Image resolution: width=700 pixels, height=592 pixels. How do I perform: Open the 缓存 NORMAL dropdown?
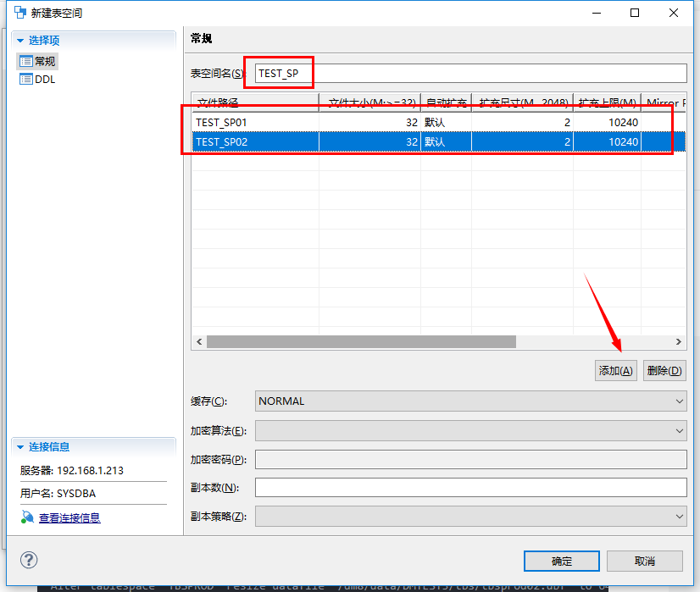click(x=470, y=401)
